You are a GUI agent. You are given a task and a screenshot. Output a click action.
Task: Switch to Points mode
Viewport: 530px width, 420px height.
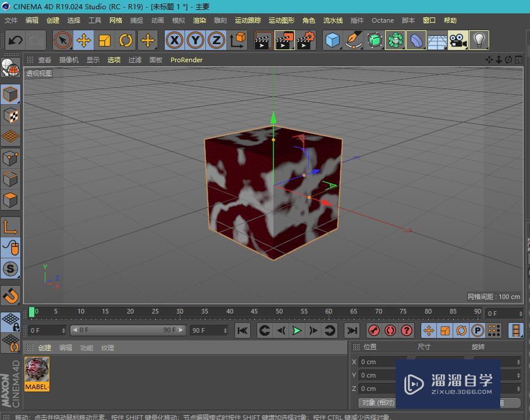[10, 158]
